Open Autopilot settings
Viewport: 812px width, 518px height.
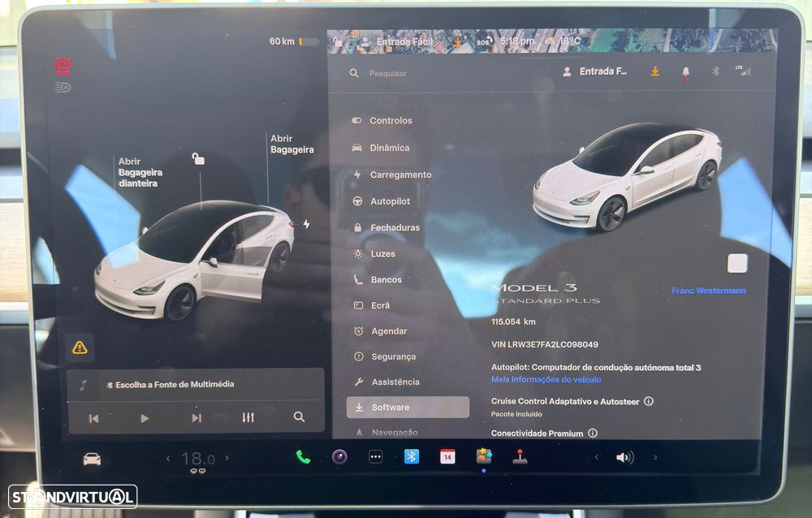382,201
